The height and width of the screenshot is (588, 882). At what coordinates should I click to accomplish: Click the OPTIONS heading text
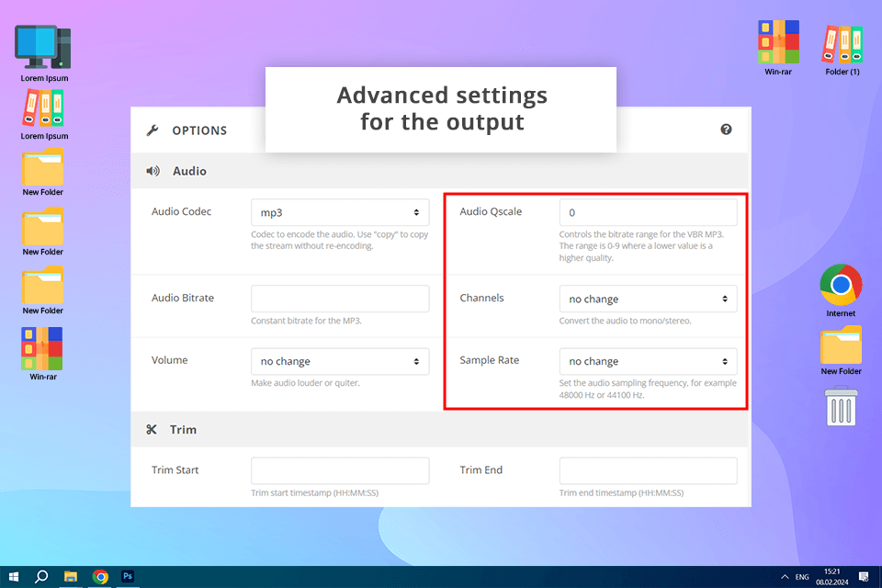(199, 130)
